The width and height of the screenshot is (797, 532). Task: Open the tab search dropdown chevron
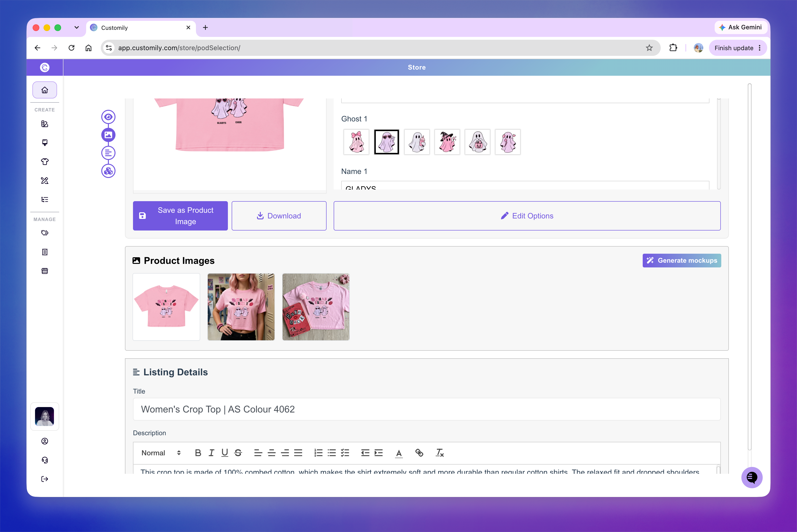[x=77, y=27]
